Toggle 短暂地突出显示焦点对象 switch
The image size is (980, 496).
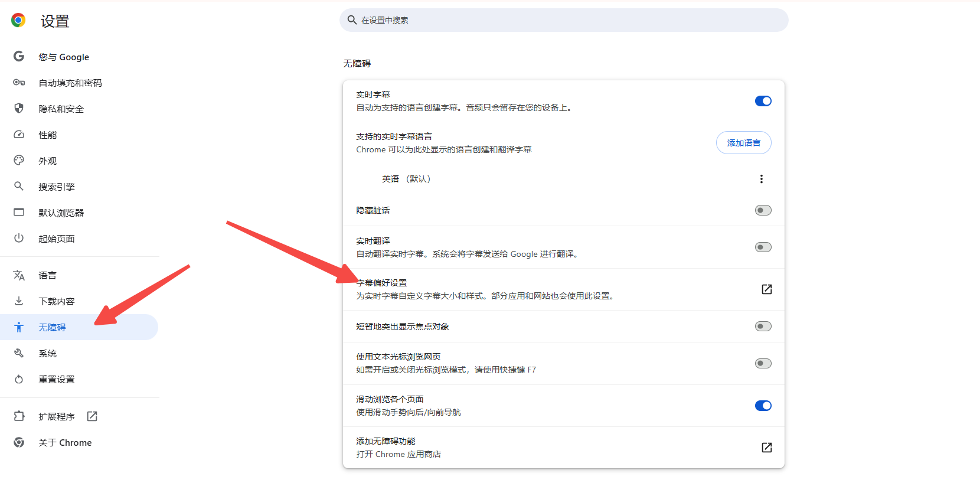tap(763, 327)
